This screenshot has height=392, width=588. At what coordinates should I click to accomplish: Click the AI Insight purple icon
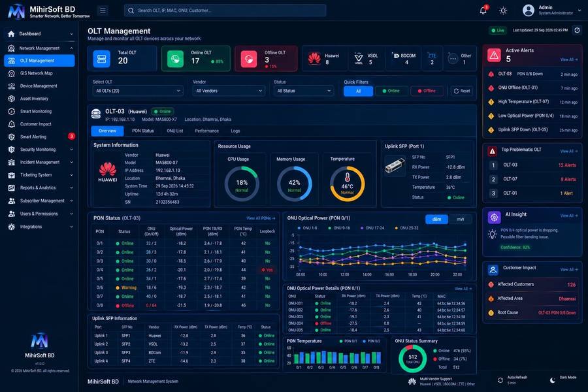(495, 217)
